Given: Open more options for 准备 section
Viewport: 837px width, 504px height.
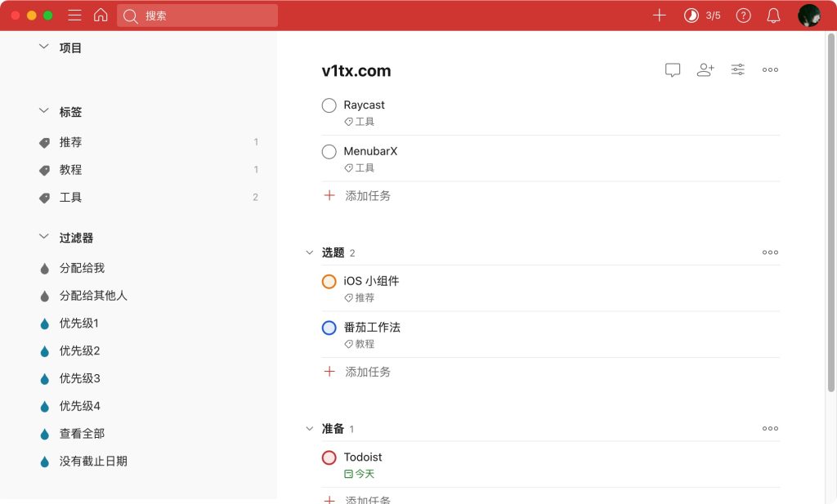Looking at the screenshot, I should point(770,428).
